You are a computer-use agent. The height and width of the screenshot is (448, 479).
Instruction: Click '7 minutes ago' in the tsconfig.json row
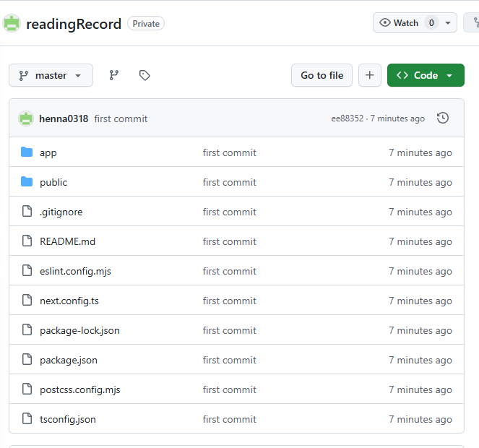click(x=420, y=420)
